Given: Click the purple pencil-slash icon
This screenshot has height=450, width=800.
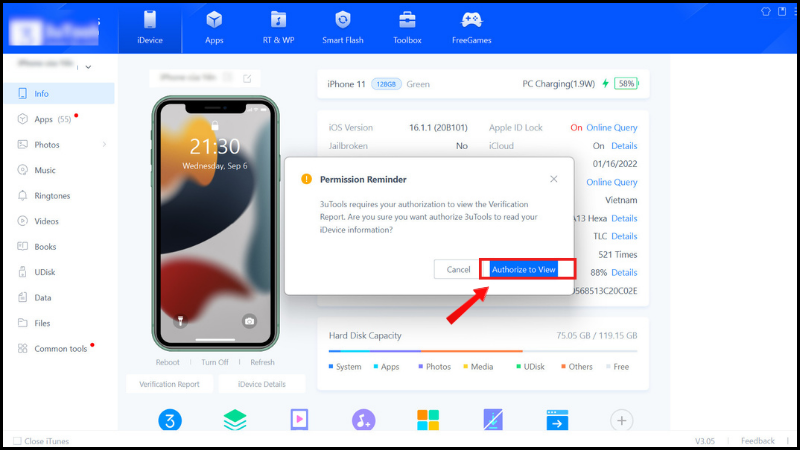Looking at the screenshot, I should pos(492,420).
